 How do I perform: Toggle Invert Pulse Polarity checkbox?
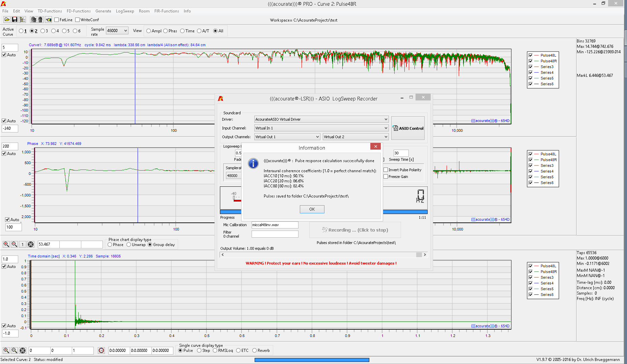coord(386,170)
